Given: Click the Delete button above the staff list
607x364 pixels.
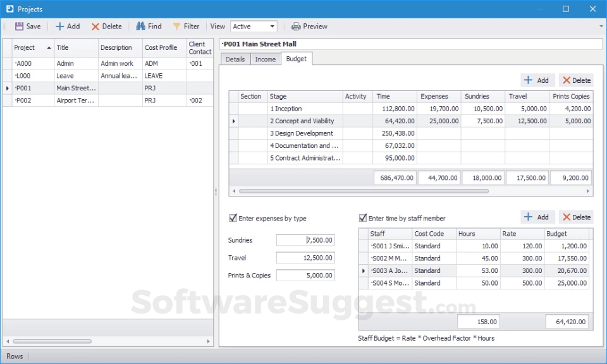Looking at the screenshot, I should pos(575,217).
